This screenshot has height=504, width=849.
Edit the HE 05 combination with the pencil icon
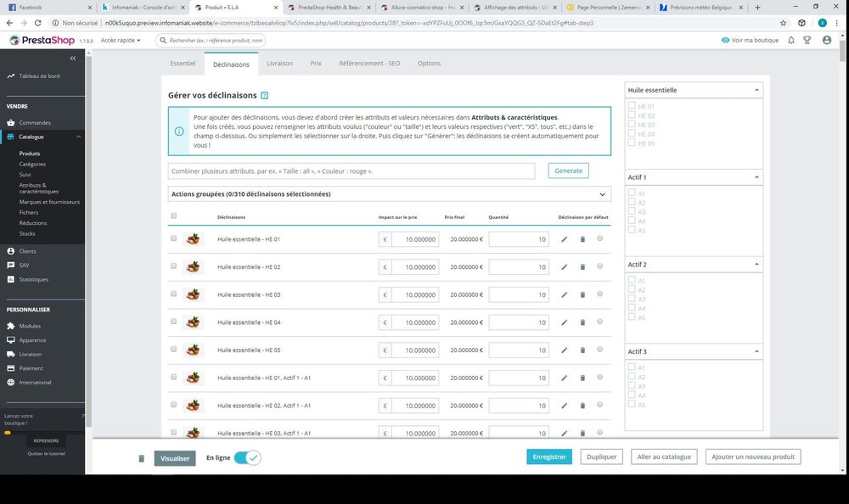(565, 350)
